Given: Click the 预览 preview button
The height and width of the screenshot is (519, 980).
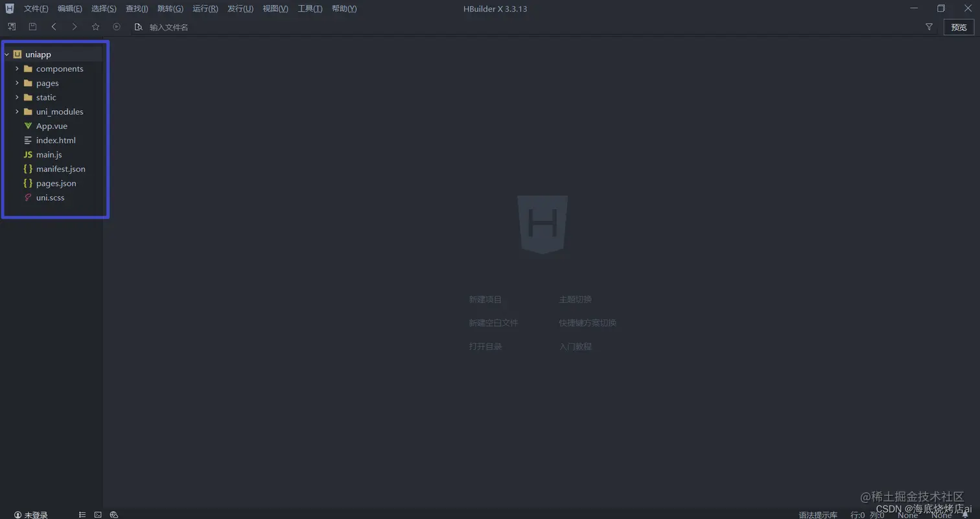Looking at the screenshot, I should [959, 27].
